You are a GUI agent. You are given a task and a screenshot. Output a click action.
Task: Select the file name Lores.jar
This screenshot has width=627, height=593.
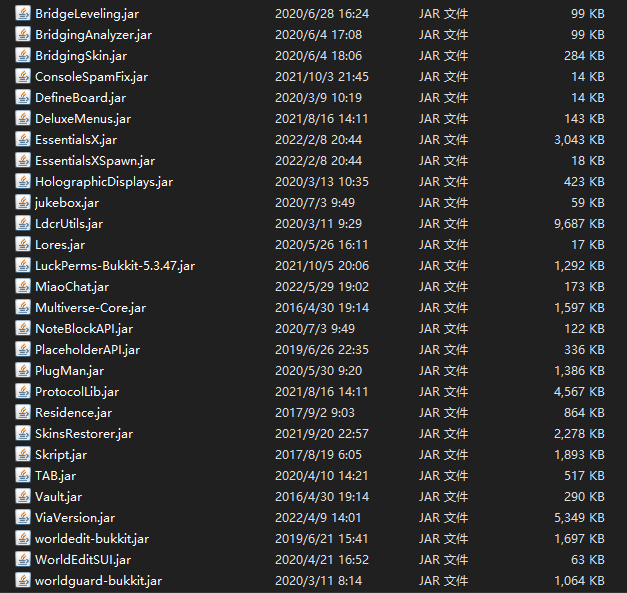[60, 245]
